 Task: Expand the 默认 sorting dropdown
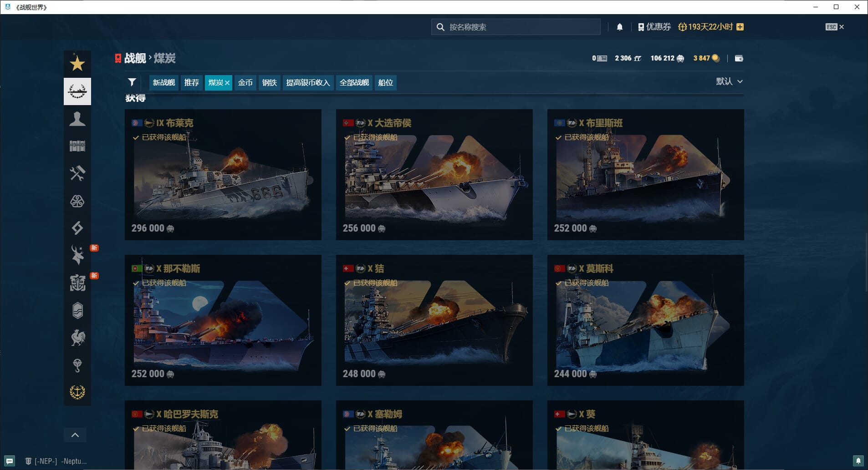pyautogui.click(x=729, y=81)
